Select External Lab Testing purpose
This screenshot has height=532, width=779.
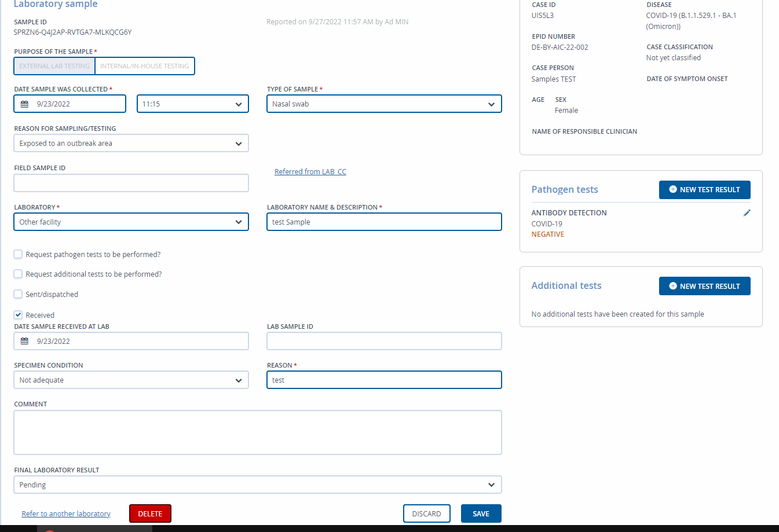[x=54, y=66]
